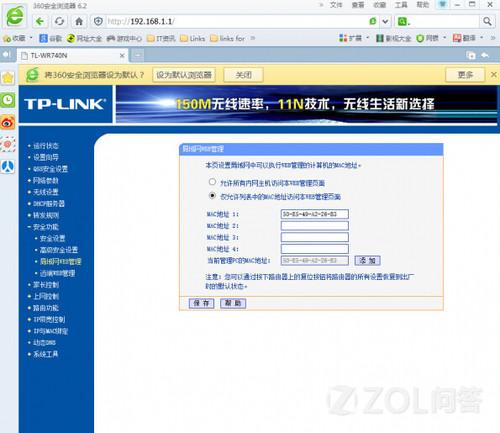The height and width of the screenshot is (433, 500).
Task: Click the search magnifier icon
Action: coord(487,22)
